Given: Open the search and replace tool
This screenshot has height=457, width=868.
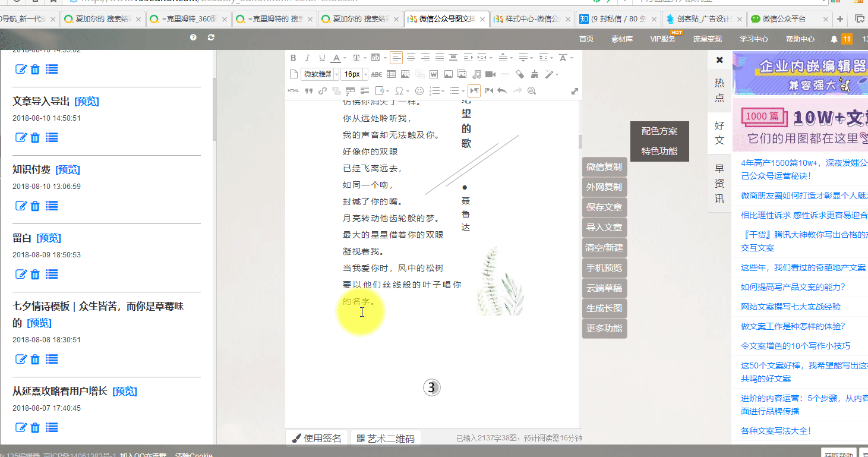Looking at the screenshot, I should 532,91.
